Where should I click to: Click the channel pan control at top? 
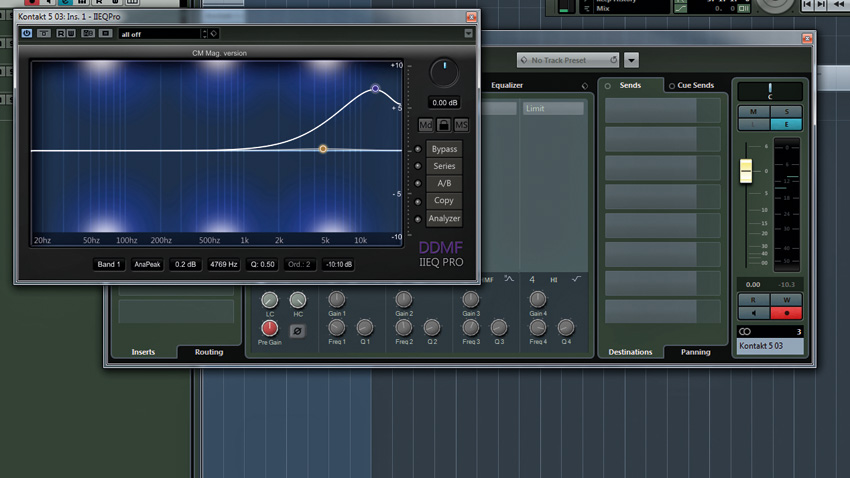[770, 91]
